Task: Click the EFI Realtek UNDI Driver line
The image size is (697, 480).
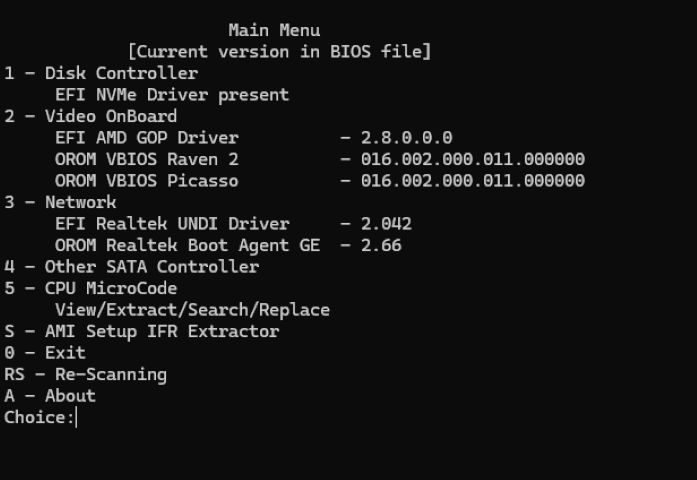Action: [172, 224]
